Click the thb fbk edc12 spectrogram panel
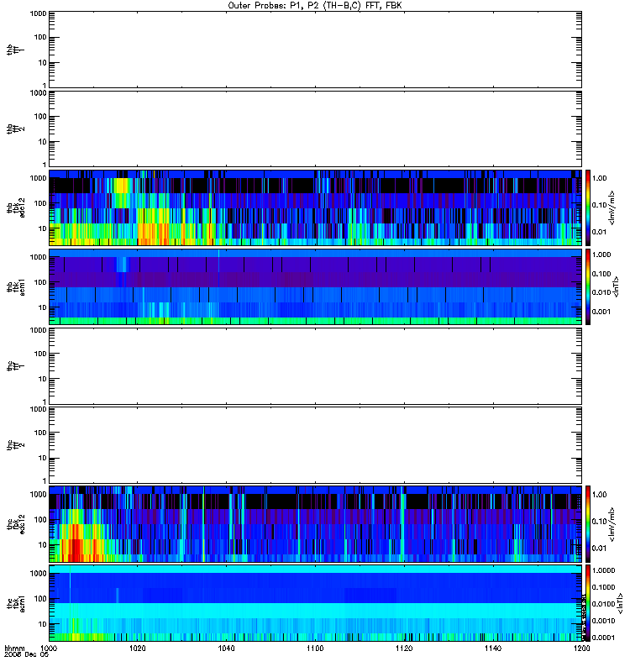This screenshot has width=630, height=672. click(x=315, y=207)
